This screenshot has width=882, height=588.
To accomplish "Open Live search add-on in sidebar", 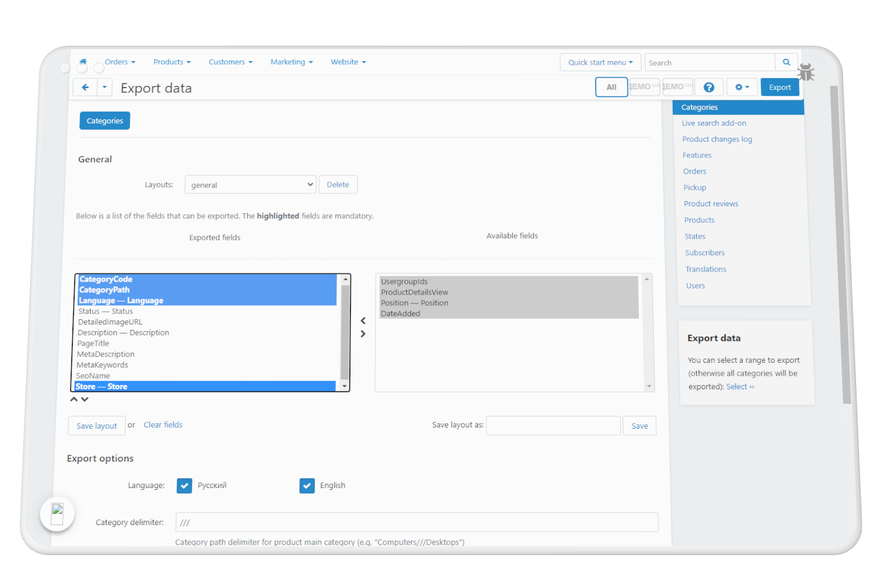I will click(x=714, y=123).
